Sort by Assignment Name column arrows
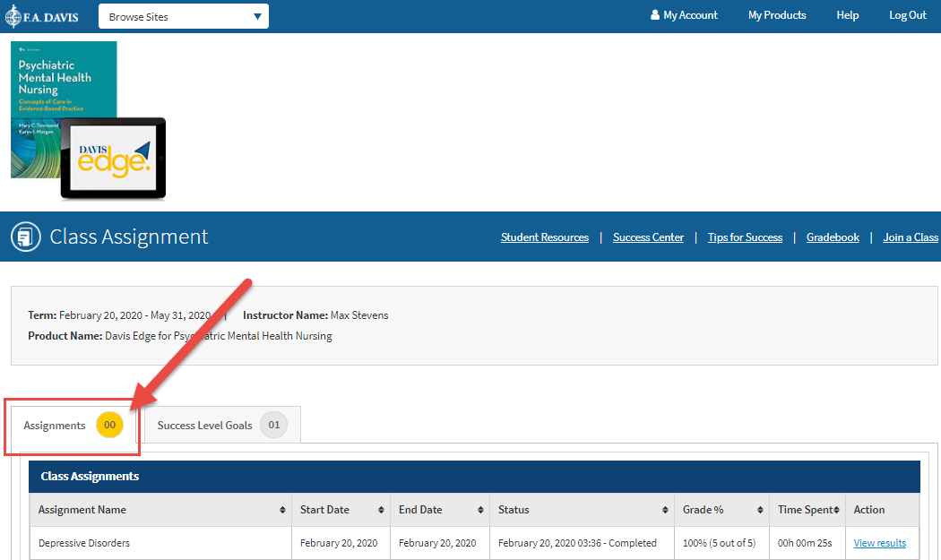 [x=282, y=510]
